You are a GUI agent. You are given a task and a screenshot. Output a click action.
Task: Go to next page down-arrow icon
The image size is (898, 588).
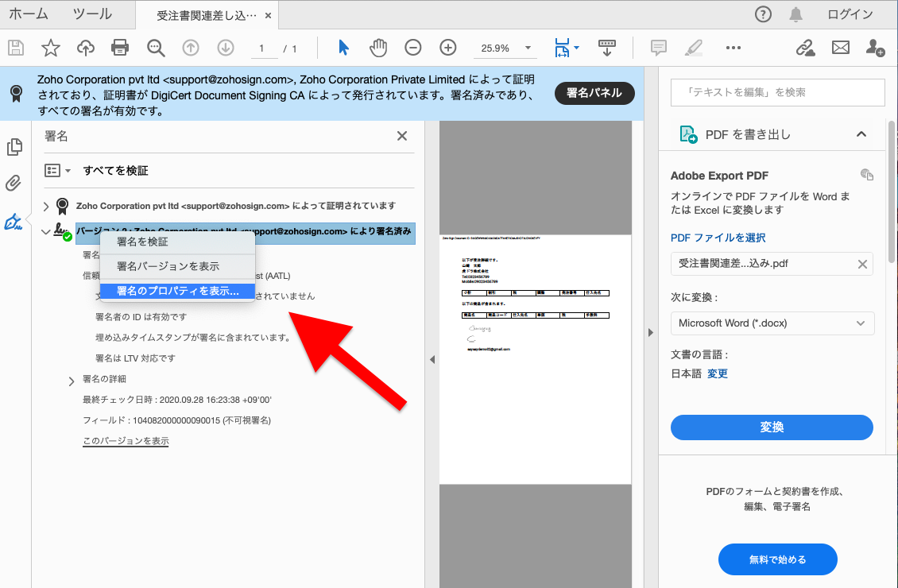click(x=226, y=48)
